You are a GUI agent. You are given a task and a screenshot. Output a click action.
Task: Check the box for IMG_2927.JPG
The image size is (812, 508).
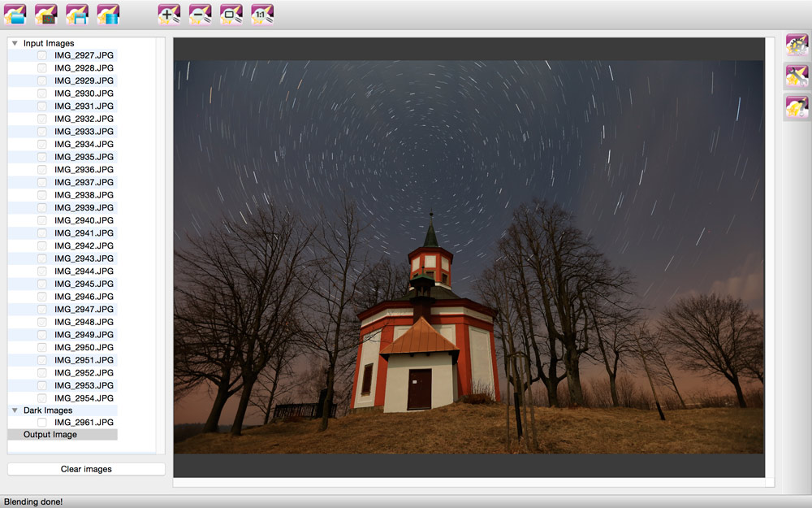coord(42,55)
